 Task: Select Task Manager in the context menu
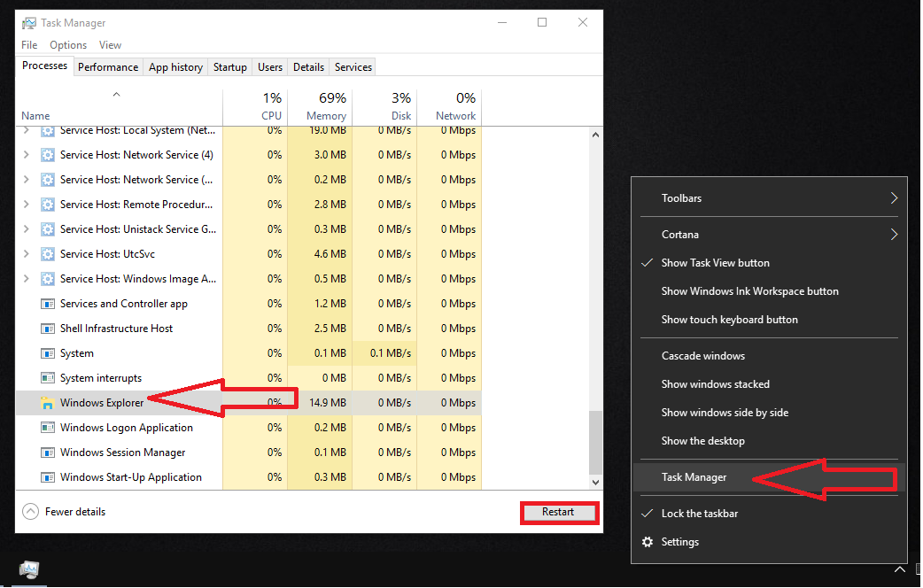click(x=769, y=476)
